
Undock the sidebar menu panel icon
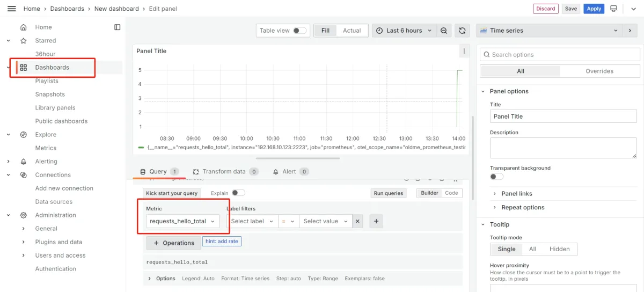pos(118,27)
